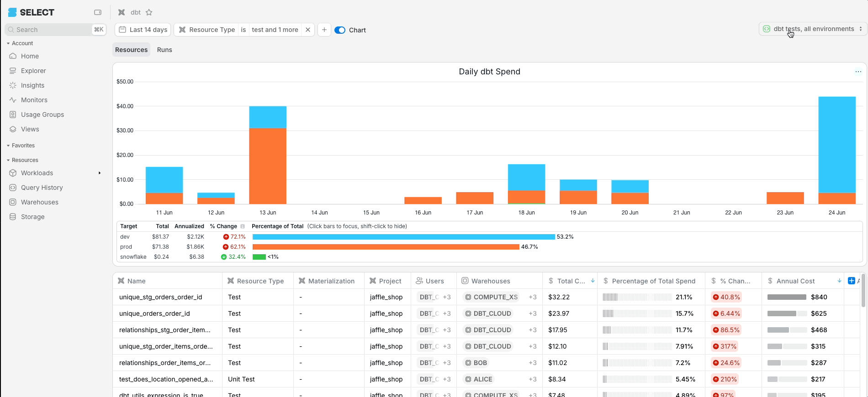Open unique_stg_orders_order_id row
The height and width of the screenshot is (397, 868).
click(x=160, y=297)
